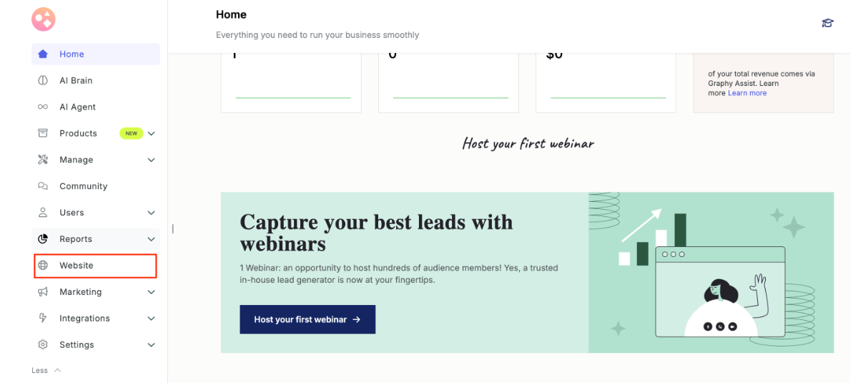Click the Marketing megaphone icon
The image size is (868, 383).
tap(43, 292)
